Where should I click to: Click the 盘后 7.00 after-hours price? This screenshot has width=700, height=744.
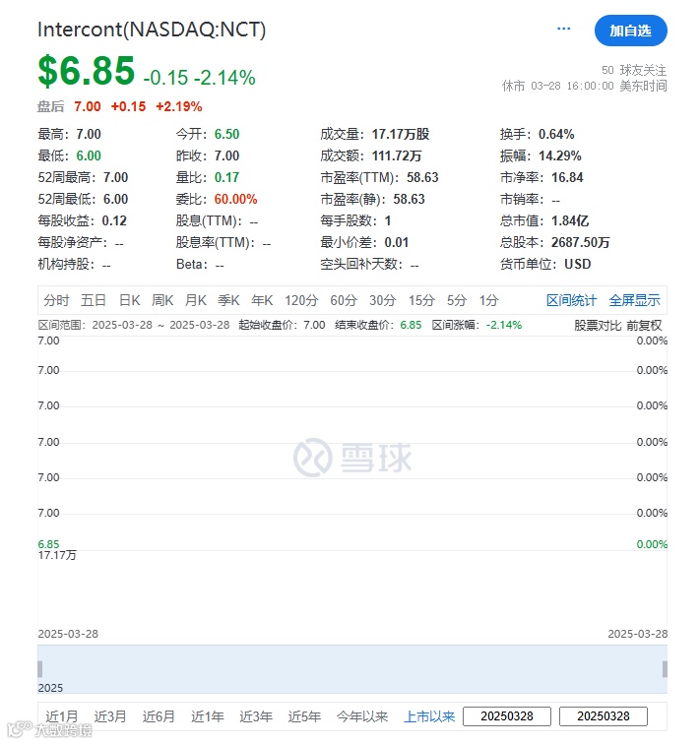pyautogui.click(x=88, y=106)
